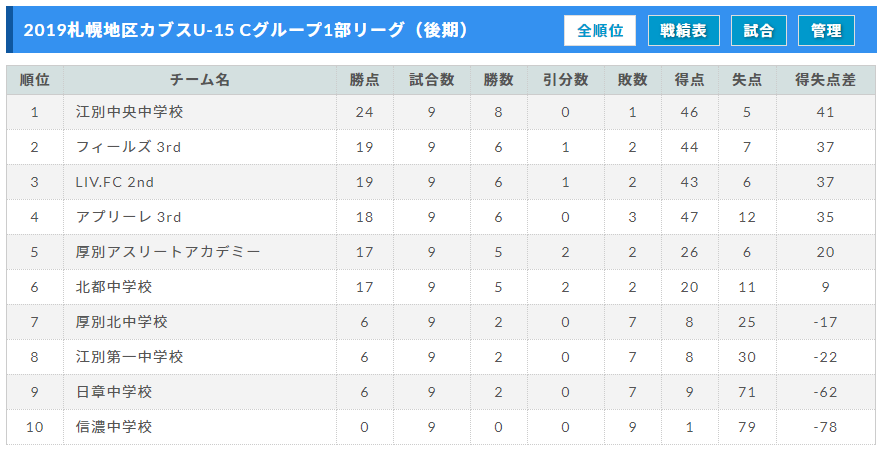The width and height of the screenshot is (885, 454).
Task: Open the 試合 tab
Action: (759, 30)
